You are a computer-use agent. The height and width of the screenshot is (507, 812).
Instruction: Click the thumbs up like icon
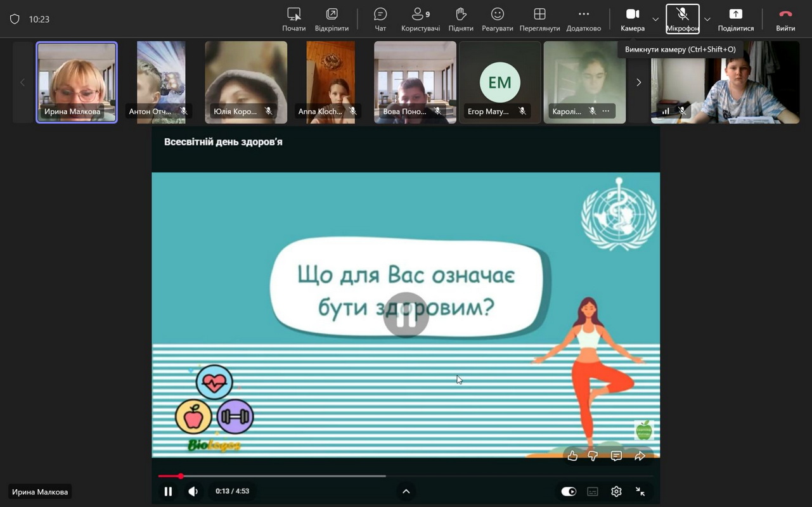click(x=572, y=456)
